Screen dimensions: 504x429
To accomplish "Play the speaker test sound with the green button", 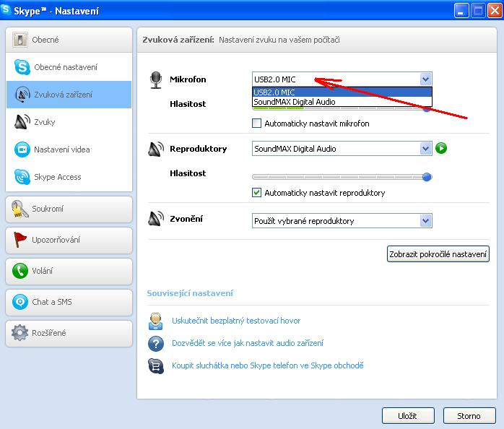I will [441, 148].
